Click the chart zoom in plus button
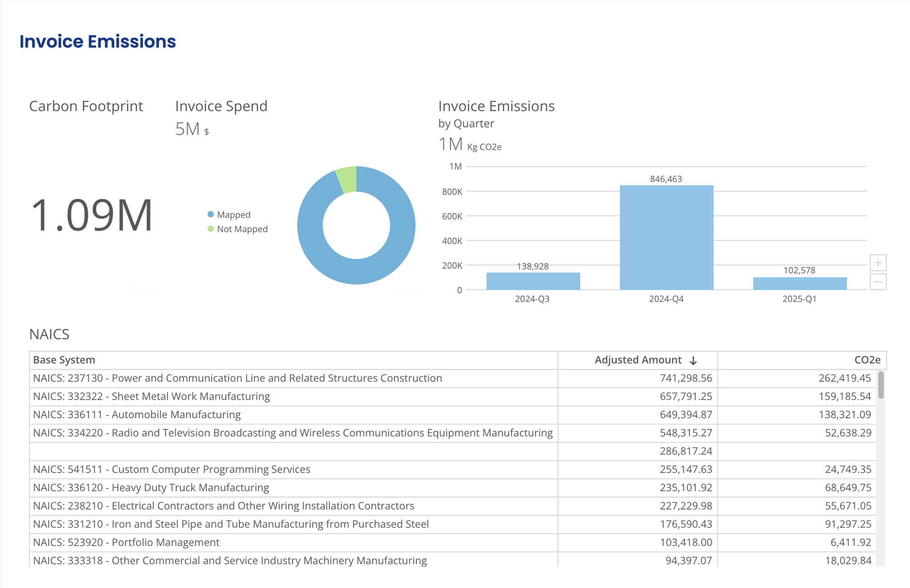 point(878,263)
